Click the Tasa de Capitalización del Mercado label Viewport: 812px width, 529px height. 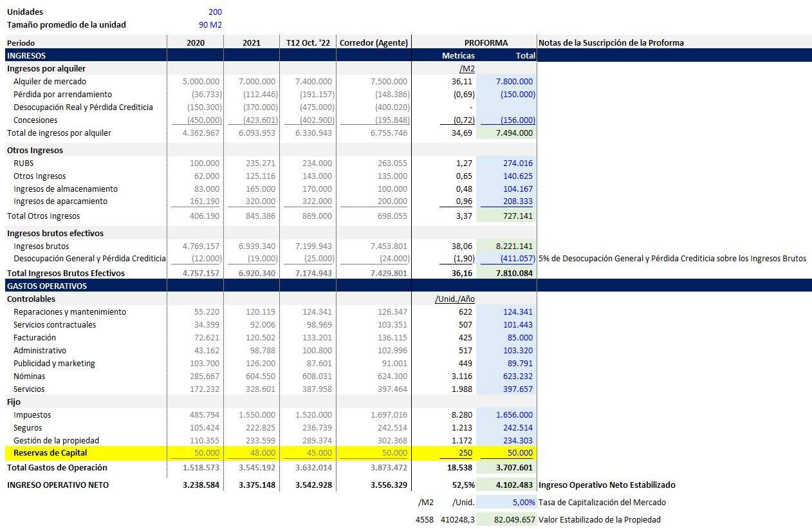coord(602,503)
